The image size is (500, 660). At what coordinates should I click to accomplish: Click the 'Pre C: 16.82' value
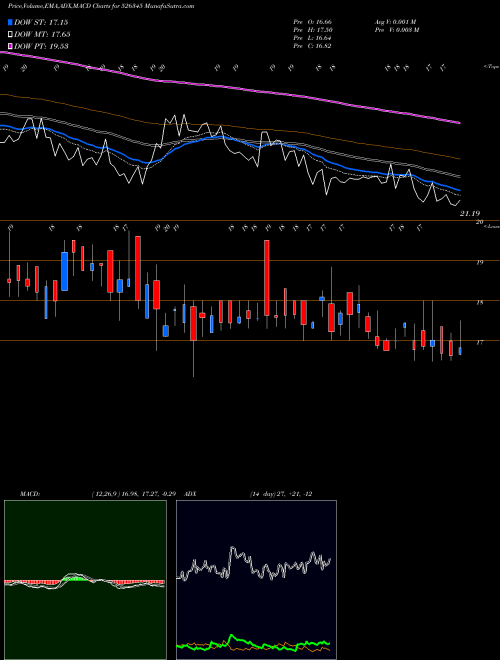(313, 46)
